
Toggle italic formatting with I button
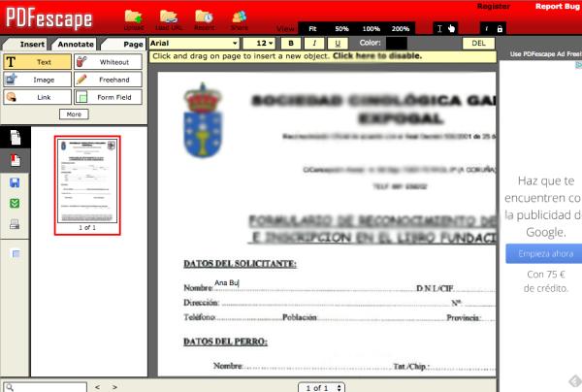click(x=314, y=44)
